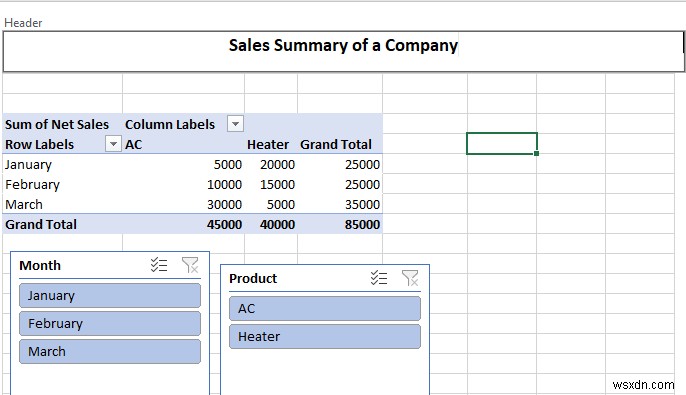686x395 pixels.
Task: Clear the filter on the Month slicer
Action: 190,265
